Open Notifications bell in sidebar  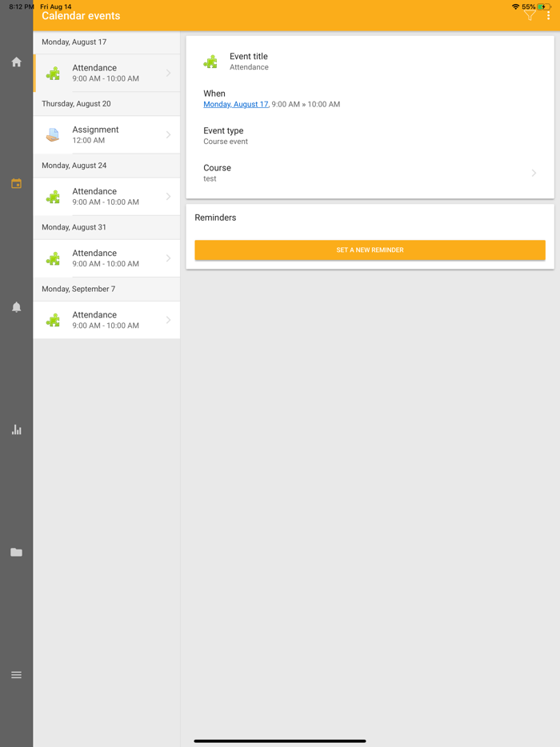[x=16, y=307]
